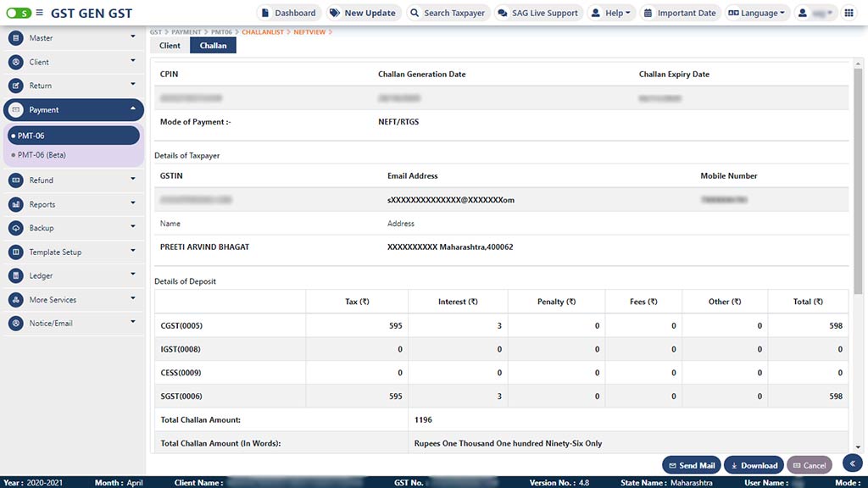Viewport: 868px width, 488px height.
Task: Click the Backup cloud icon
Action: pyautogui.click(x=15, y=228)
